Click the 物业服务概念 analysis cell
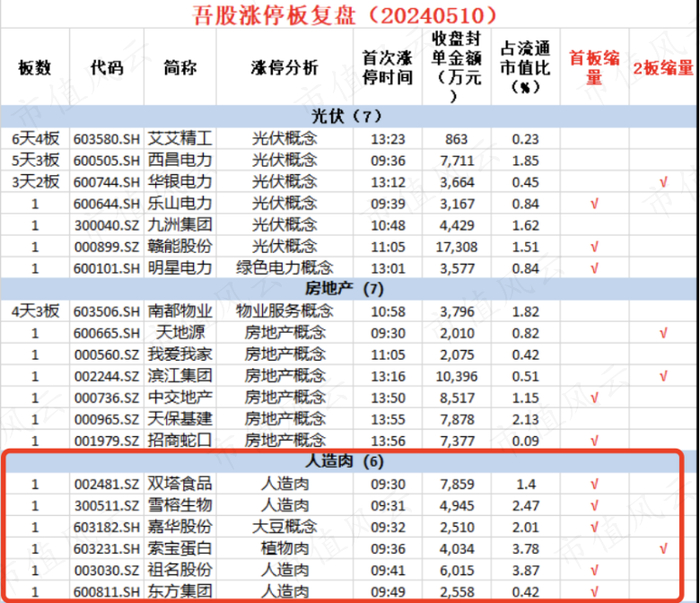This screenshot has height=603, width=700. click(x=284, y=311)
